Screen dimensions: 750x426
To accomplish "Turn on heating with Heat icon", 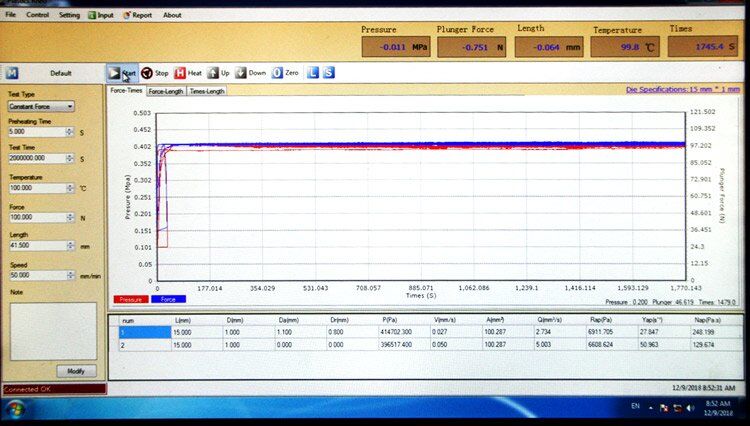I will point(181,73).
